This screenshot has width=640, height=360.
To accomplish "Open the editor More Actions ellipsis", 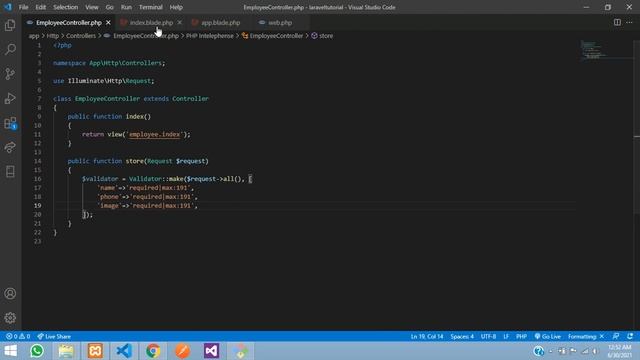I will coord(629,22).
